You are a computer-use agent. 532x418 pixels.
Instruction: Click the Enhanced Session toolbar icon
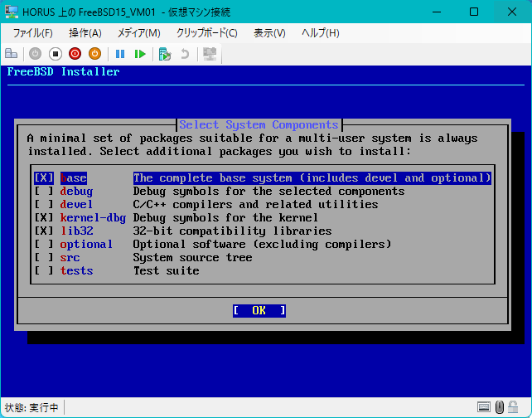coord(210,54)
